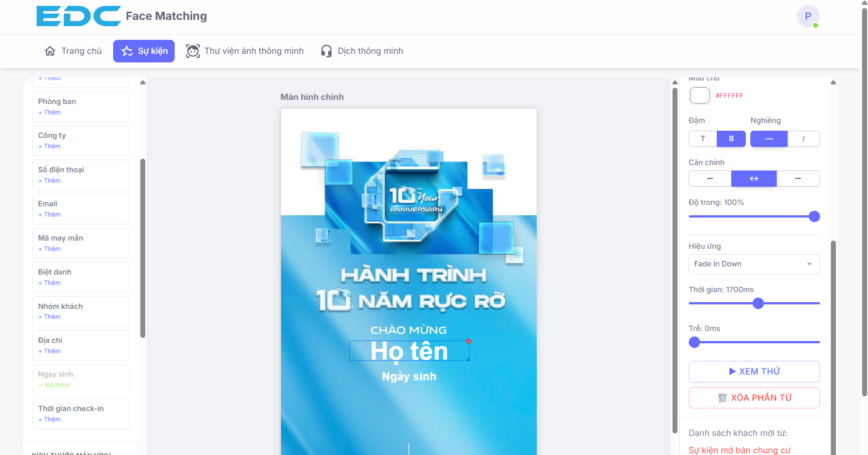Click the Face Matching title
The height and width of the screenshot is (455, 868).
[x=166, y=16]
